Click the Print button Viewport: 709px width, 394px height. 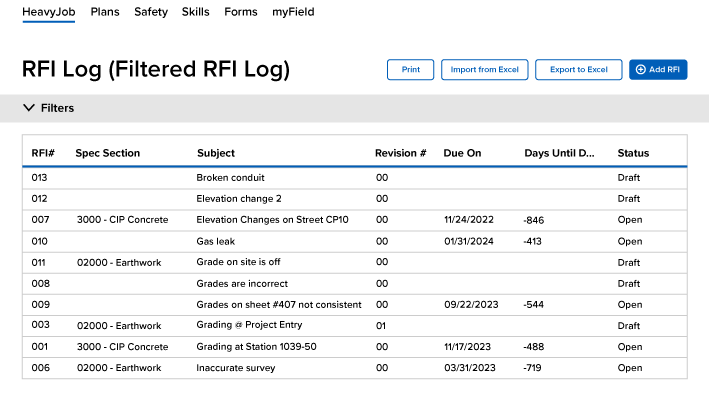click(411, 70)
